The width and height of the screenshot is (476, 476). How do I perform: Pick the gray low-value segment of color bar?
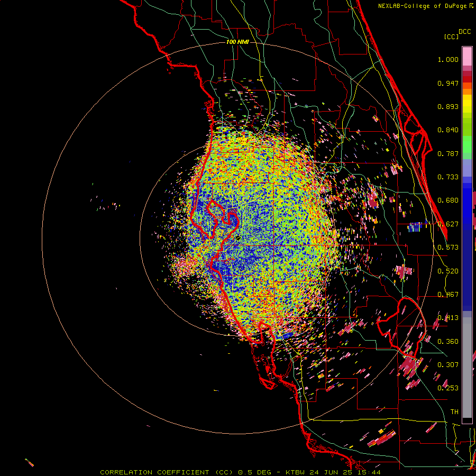[x=467, y=368]
